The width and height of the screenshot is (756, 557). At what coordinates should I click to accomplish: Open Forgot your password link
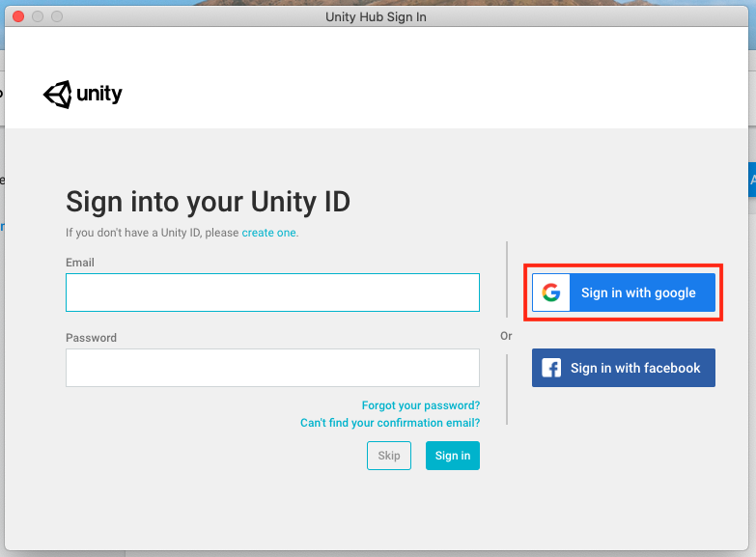[421, 405]
